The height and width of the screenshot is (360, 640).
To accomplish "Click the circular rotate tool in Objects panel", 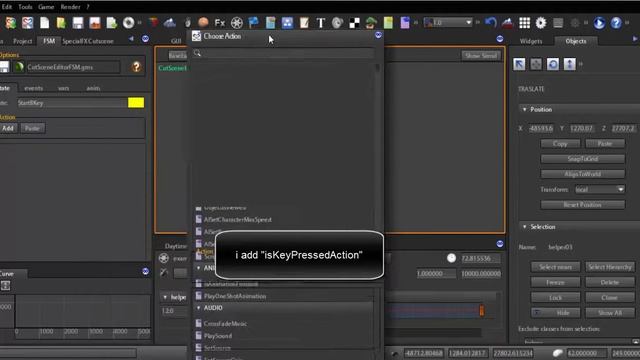I will [x=553, y=64].
